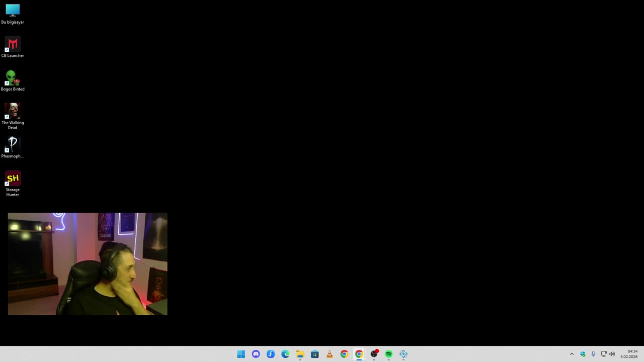
Task: Open the light-blue app right of Spotify
Action: tap(404, 354)
